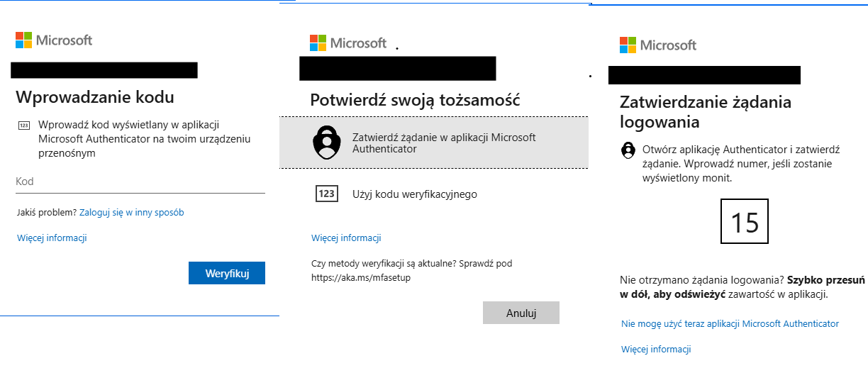Click the Anuluj button
Image resolution: width=868 pixels, height=368 pixels.
[521, 313]
